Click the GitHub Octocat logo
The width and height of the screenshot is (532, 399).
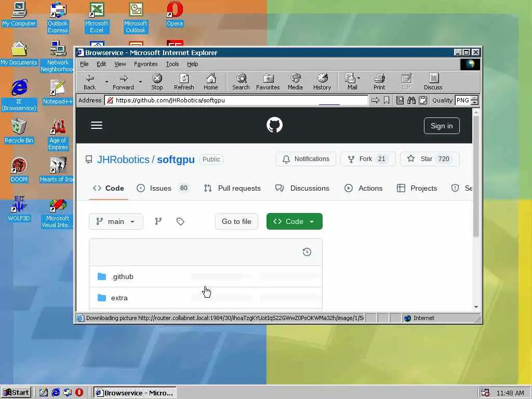pos(274,125)
